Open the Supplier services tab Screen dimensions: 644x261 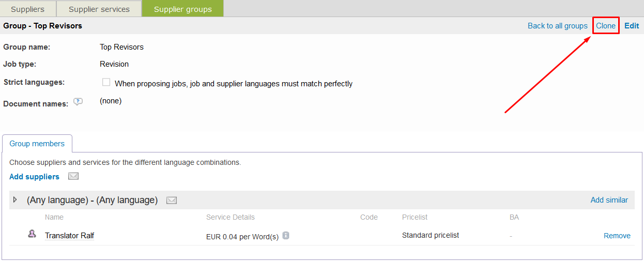[x=99, y=9]
